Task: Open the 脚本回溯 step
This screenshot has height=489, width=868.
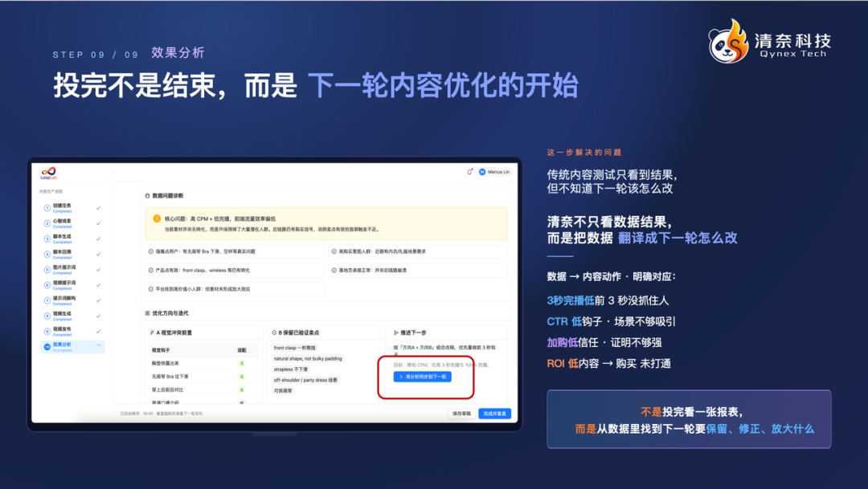Action: point(72,255)
